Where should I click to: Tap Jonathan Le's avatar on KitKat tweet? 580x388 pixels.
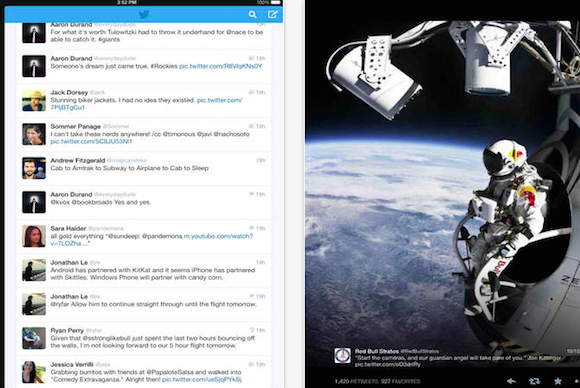pos(34,270)
